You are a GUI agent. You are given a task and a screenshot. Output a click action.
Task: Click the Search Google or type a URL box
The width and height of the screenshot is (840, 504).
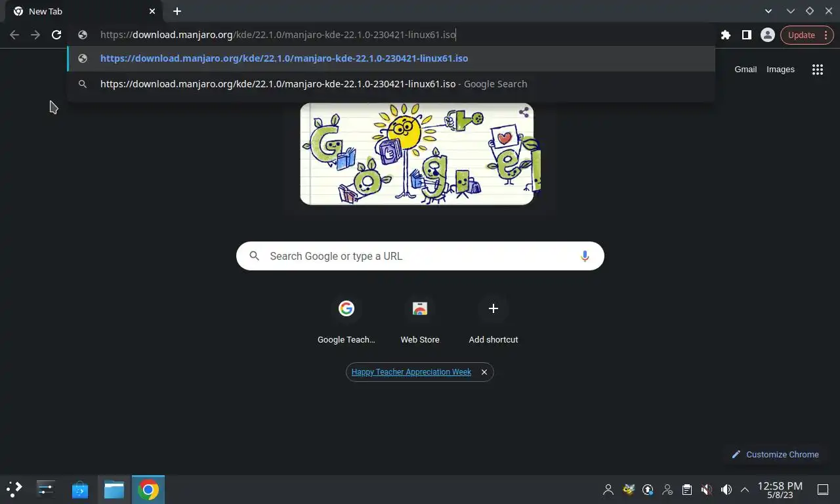[x=420, y=256]
